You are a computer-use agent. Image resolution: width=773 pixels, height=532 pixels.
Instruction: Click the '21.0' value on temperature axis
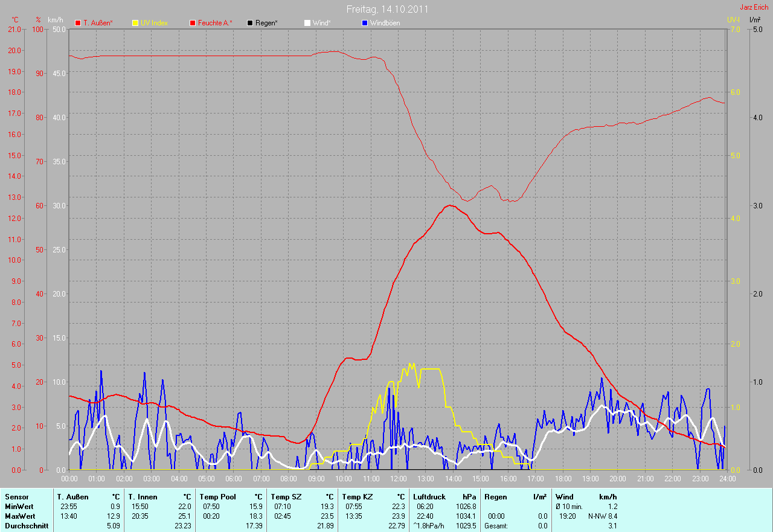[x=14, y=29]
